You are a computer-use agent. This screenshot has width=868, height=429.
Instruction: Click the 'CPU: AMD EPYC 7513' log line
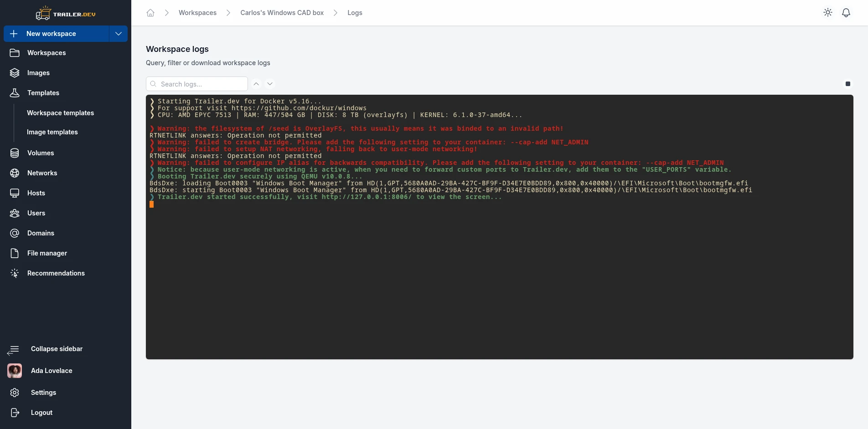click(336, 115)
